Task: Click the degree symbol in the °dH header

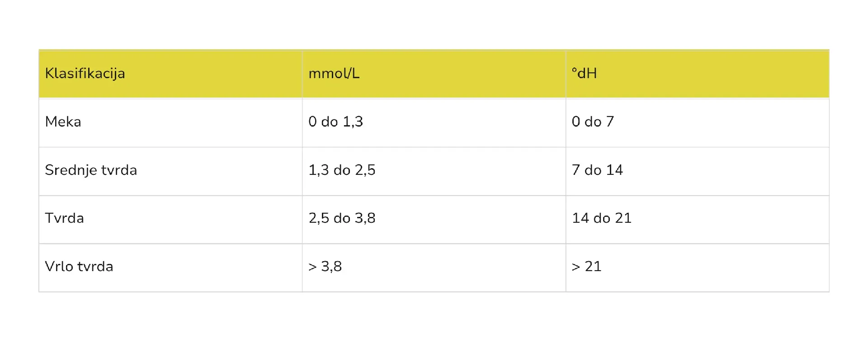Action: [x=574, y=70]
